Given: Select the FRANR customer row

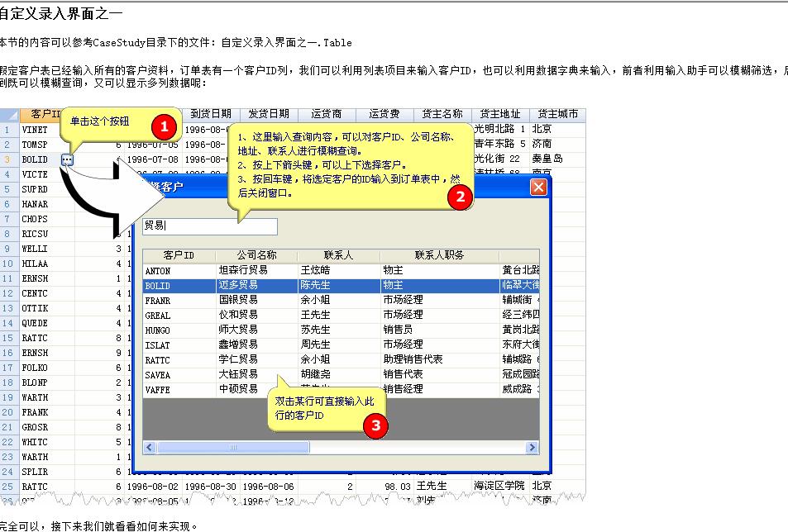Looking at the screenshot, I should tap(341, 301).
